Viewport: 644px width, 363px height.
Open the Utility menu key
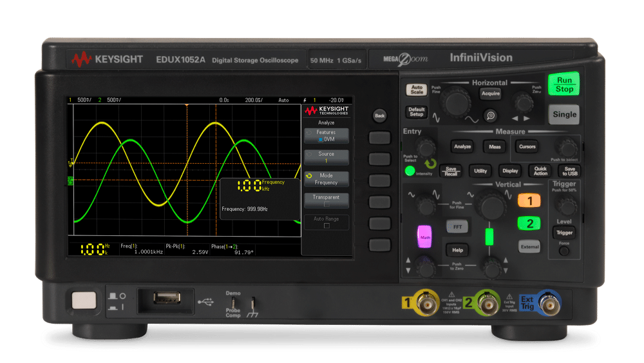click(480, 171)
